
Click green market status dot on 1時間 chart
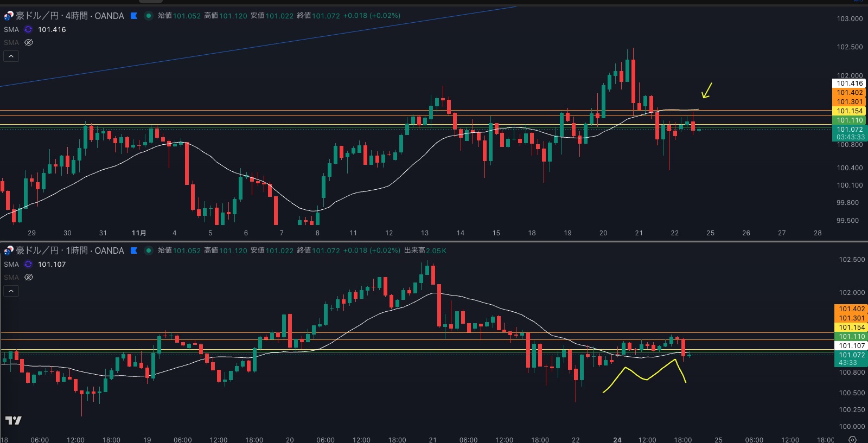[x=148, y=251]
